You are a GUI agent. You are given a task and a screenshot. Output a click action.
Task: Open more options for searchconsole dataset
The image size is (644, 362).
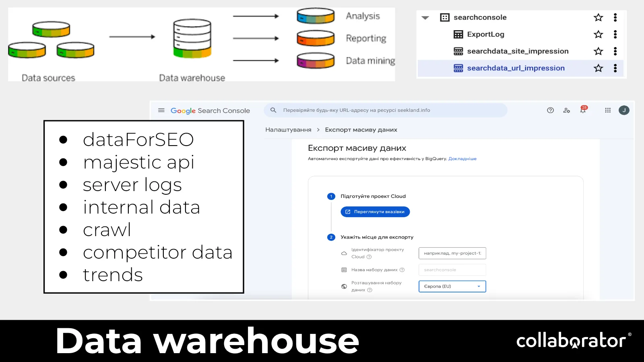point(615,17)
